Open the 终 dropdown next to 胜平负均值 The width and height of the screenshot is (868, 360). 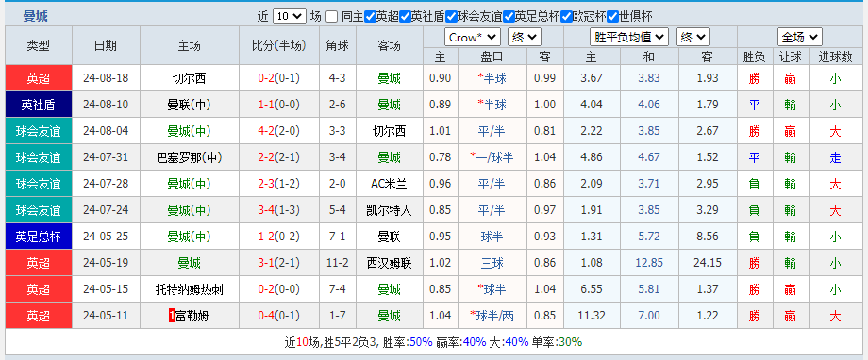coord(693,38)
